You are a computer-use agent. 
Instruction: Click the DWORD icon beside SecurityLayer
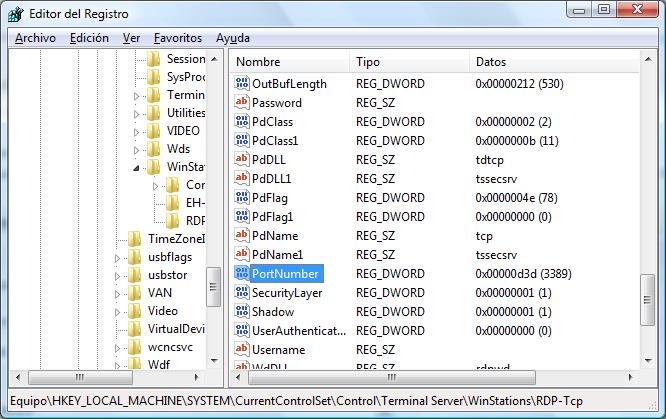pos(242,292)
